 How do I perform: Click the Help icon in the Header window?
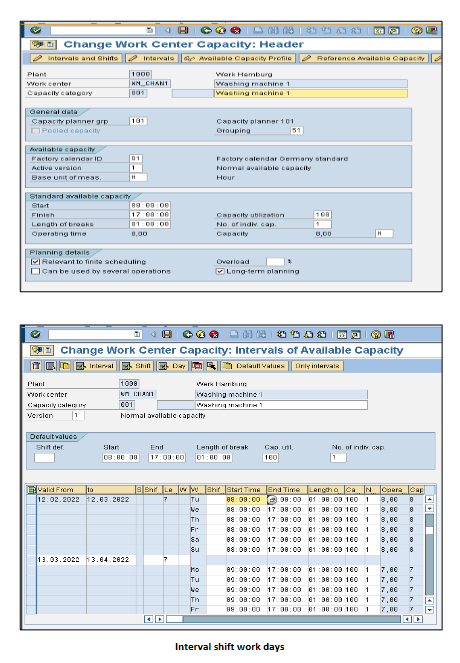416,30
